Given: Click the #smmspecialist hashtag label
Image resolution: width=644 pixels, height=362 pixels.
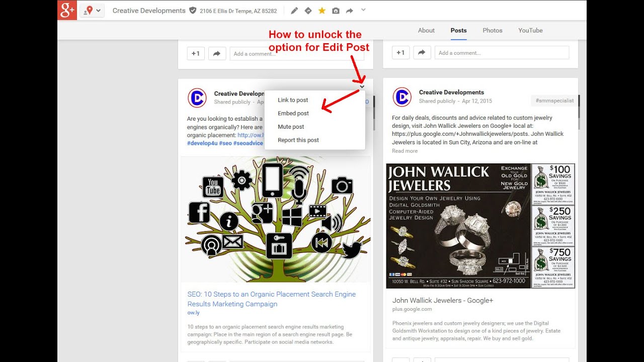Looking at the screenshot, I should point(554,101).
